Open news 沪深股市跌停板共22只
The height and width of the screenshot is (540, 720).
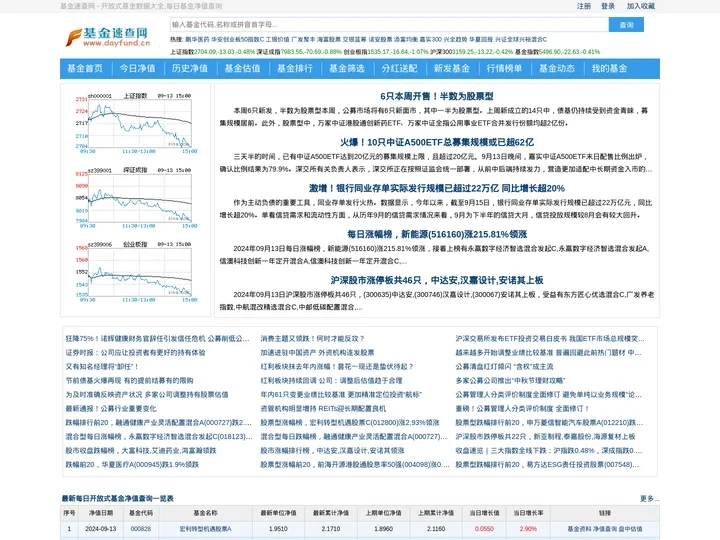[546, 437]
